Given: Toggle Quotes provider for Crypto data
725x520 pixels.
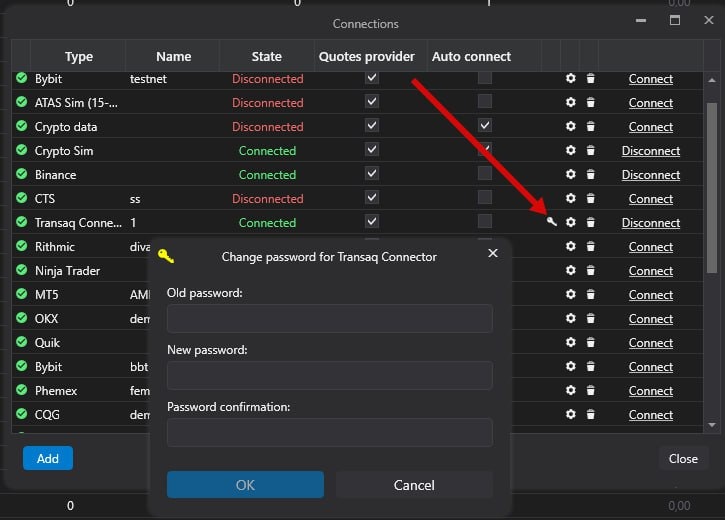Looking at the screenshot, I should tap(372, 125).
